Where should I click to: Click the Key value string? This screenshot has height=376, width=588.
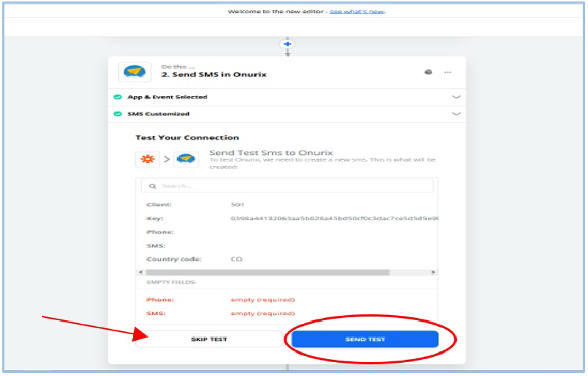coord(334,218)
